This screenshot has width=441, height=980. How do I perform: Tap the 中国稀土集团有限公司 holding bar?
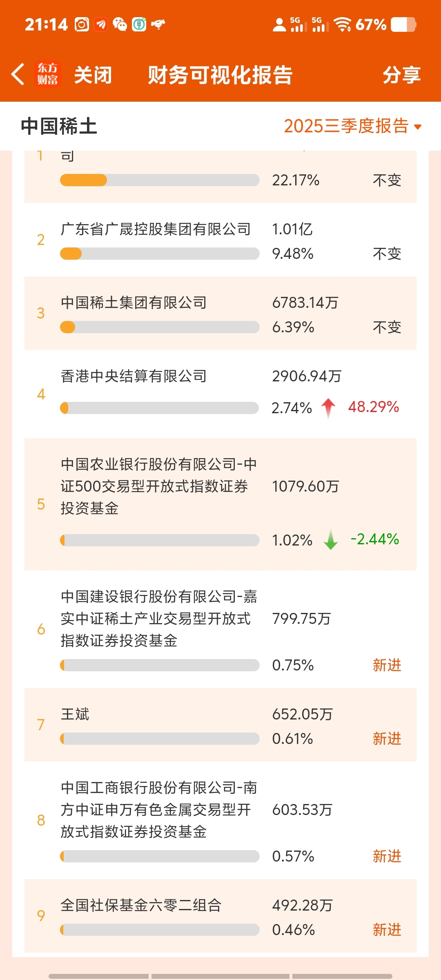coord(160,327)
